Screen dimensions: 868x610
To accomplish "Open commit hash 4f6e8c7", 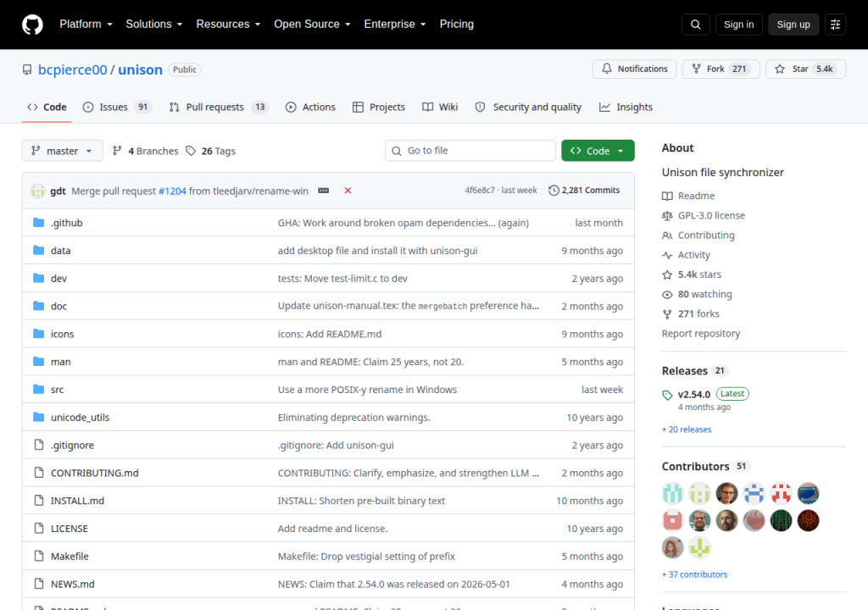I will (x=480, y=191).
